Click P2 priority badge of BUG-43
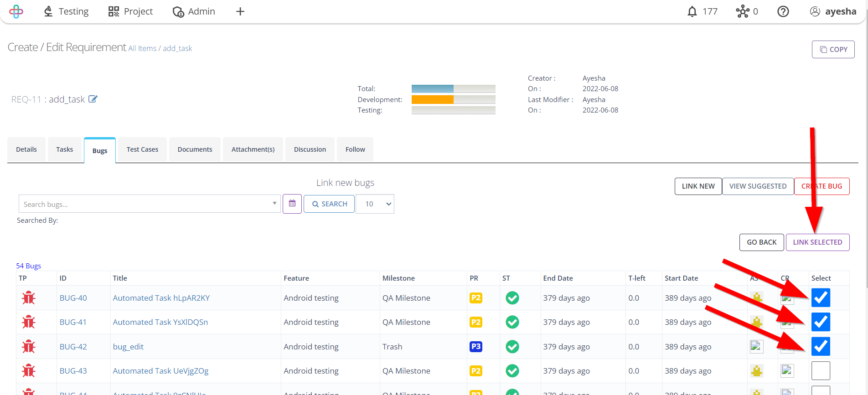The width and height of the screenshot is (868, 395). click(475, 370)
